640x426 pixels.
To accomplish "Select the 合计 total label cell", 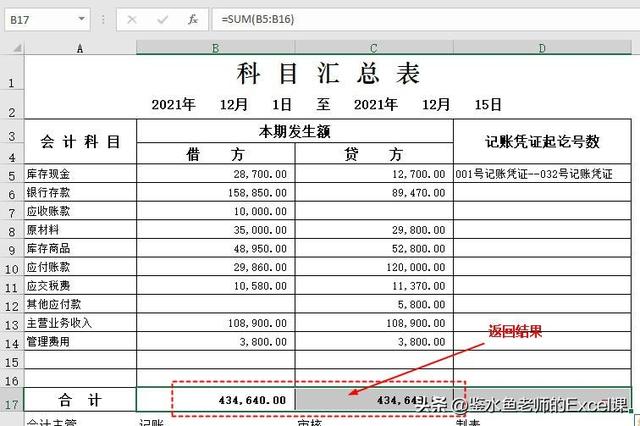I will (x=80, y=400).
